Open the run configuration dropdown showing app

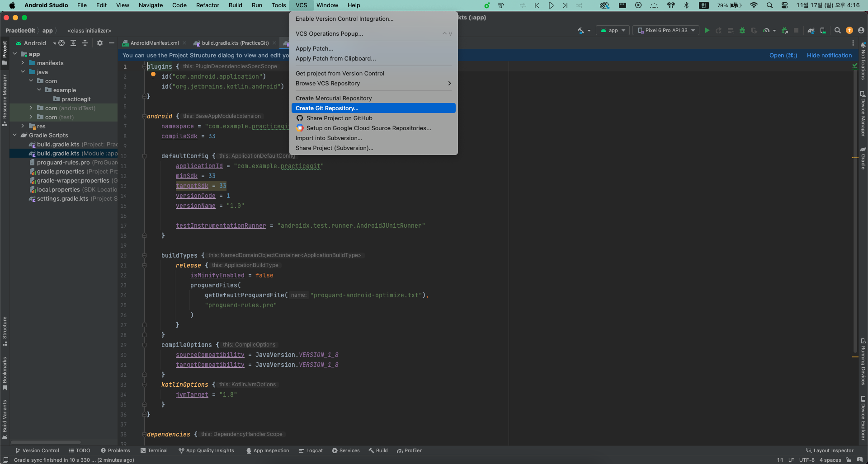613,30
